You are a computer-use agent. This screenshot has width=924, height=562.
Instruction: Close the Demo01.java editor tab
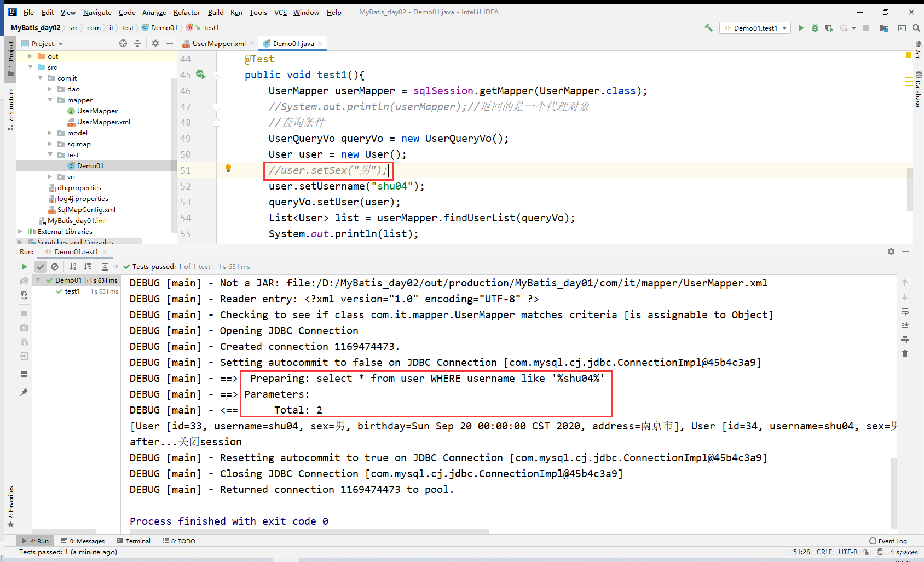(x=320, y=43)
